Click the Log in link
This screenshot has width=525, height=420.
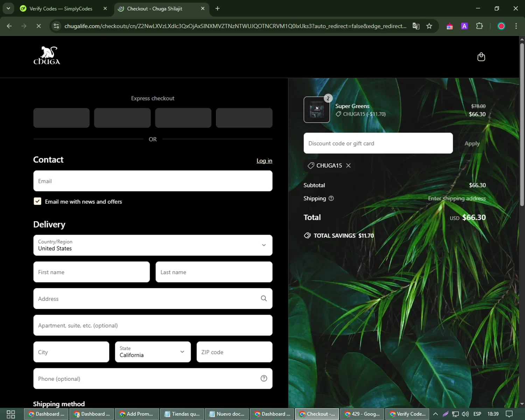point(264,161)
